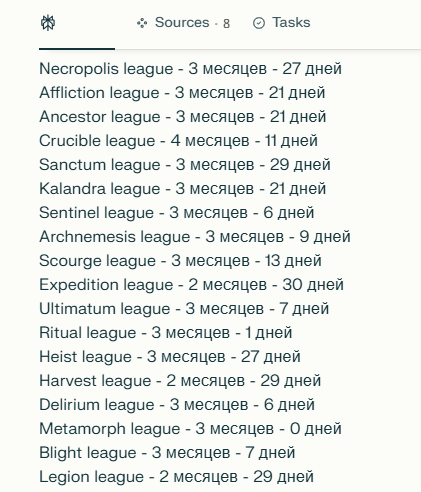Select the Sanctum league line

pyautogui.click(x=185, y=165)
